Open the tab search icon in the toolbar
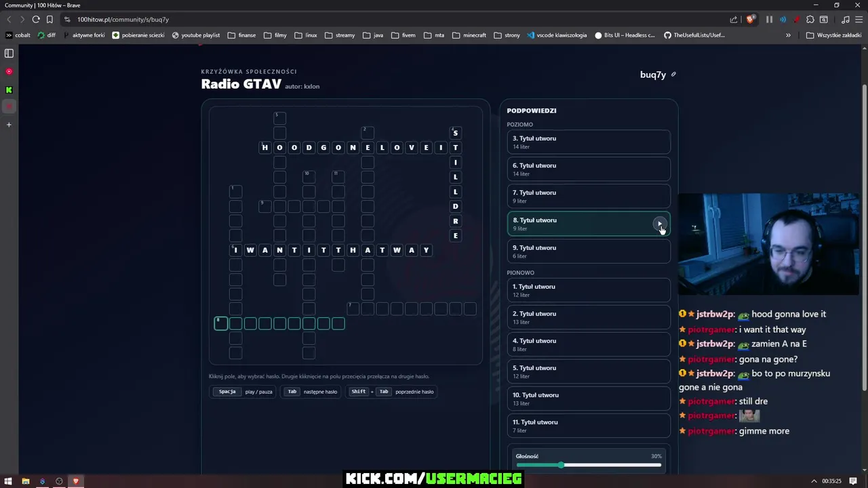The width and height of the screenshot is (868, 488). (x=824, y=20)
